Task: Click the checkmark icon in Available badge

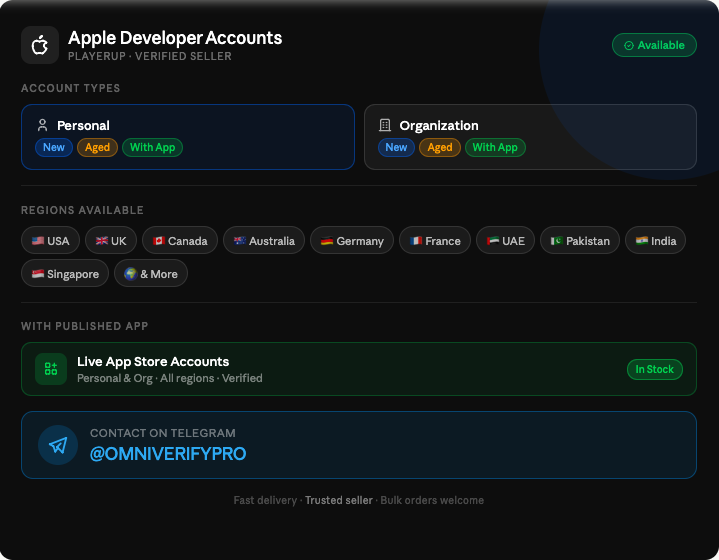Action: point(629,45)
